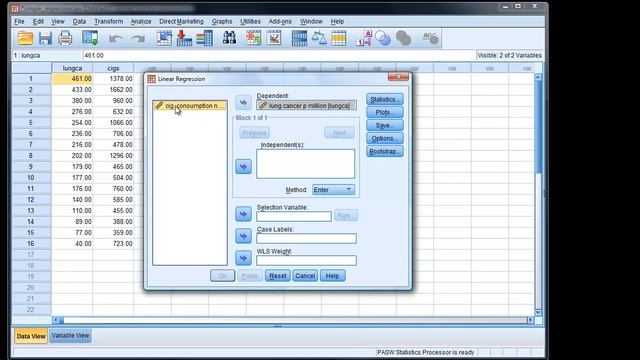The image size is (640, 360).
Task: Undo the last action with the toolbar arrow
Action: click(116, 39)
